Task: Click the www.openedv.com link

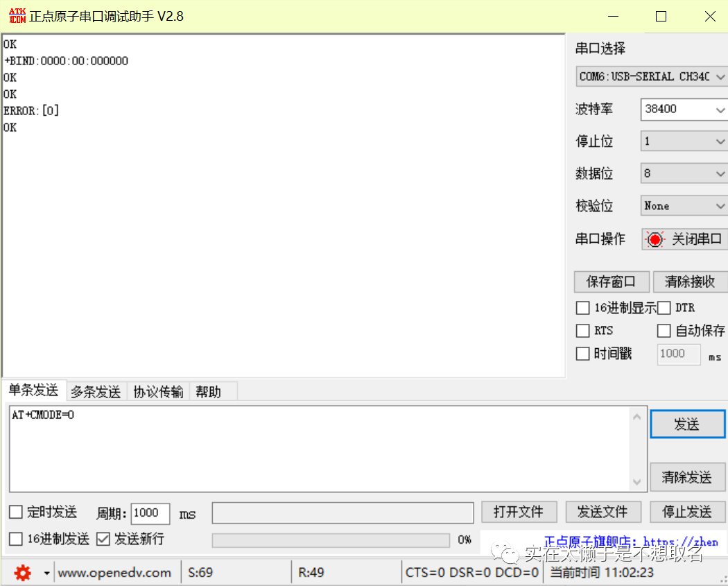Action: (x=114, y=573)
